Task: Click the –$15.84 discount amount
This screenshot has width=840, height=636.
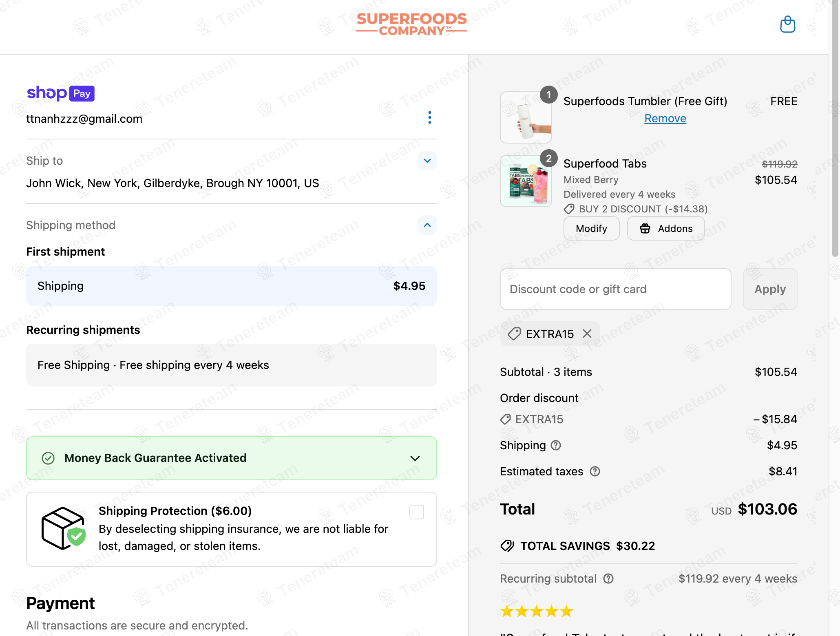Action: 775,419
